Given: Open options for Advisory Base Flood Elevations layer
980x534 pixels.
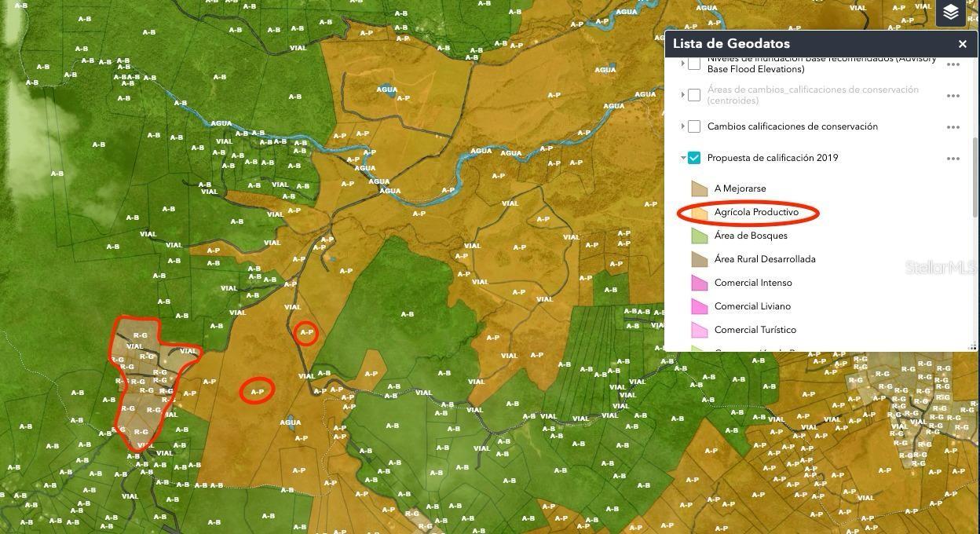Looking at the screenshot, I should tap(953, 64).
